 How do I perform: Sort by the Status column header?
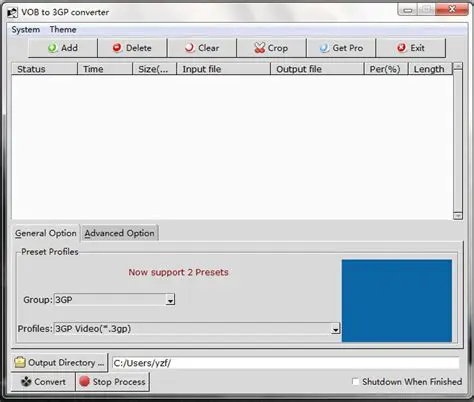click(44, 69)
